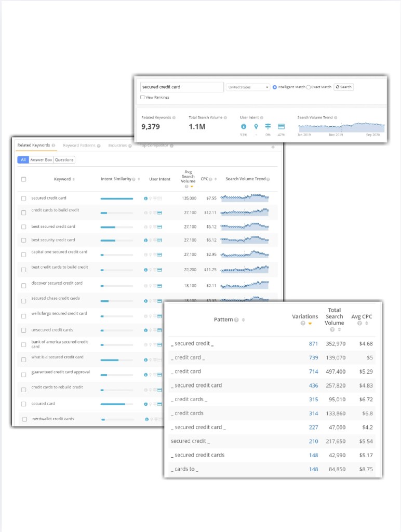This screenshot has height=532, width=401.
Task: Click the secured credit card search input field
Action: click(x=182, y=87)
